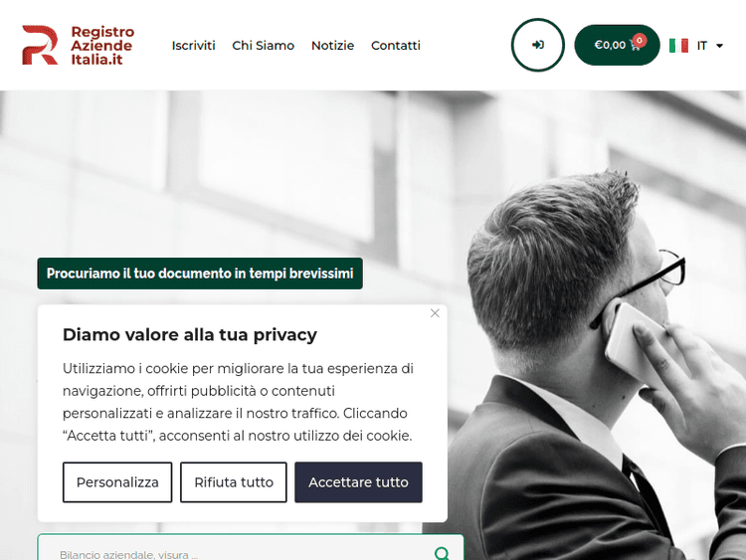Choose Rifiuta tutto for cookies

click(x=234, y=482)
